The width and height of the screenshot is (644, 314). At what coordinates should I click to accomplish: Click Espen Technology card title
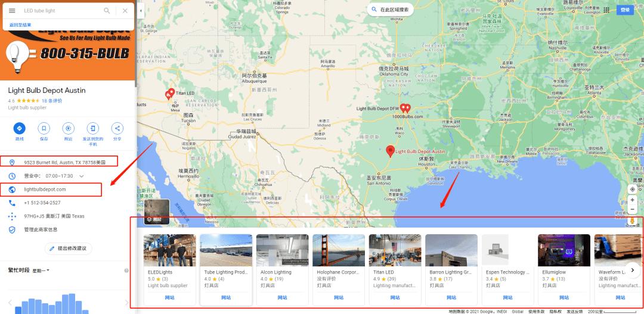pyautogui.click(x=507, y=272)
